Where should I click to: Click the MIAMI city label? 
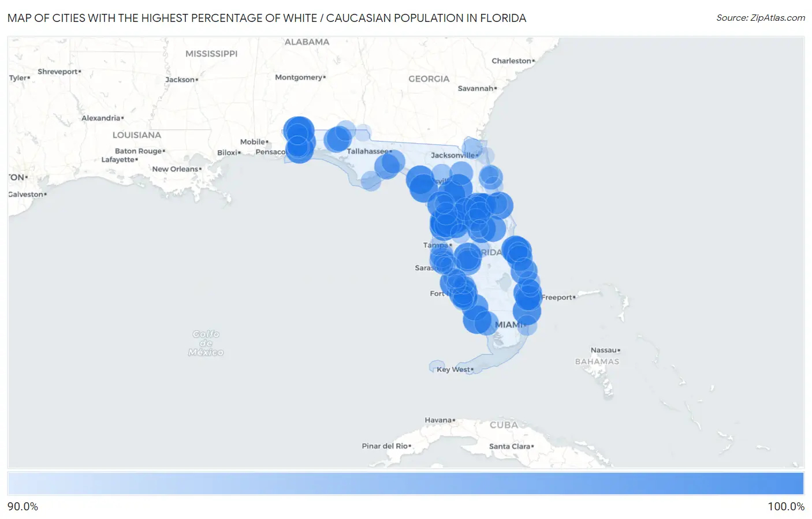[x=509, y=325]
